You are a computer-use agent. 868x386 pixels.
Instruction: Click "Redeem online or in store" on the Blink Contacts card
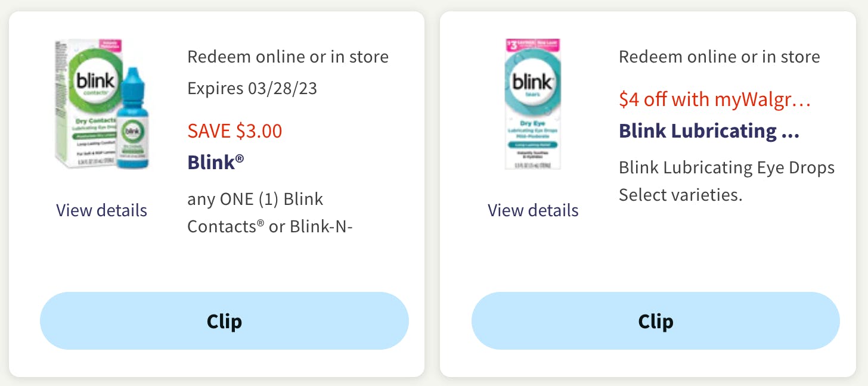288,57
